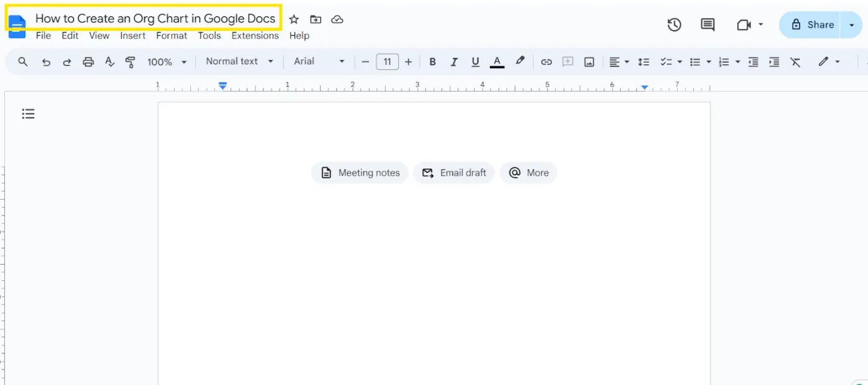Select the paint format tool
The width and height of the screenshot is (868, 385).
point(130,61)
